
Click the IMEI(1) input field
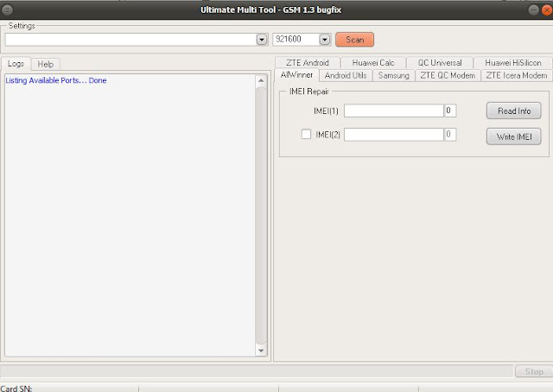[394, 111]
